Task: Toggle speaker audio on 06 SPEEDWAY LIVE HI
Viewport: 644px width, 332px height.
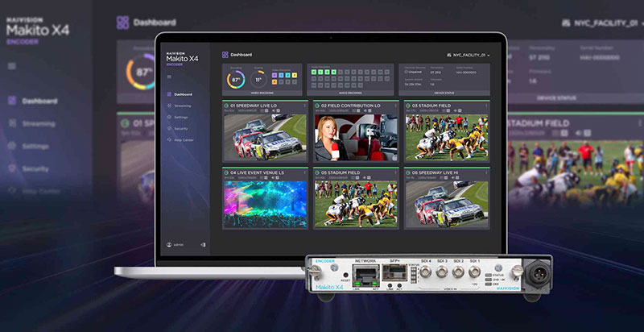Action: (452, 177)
